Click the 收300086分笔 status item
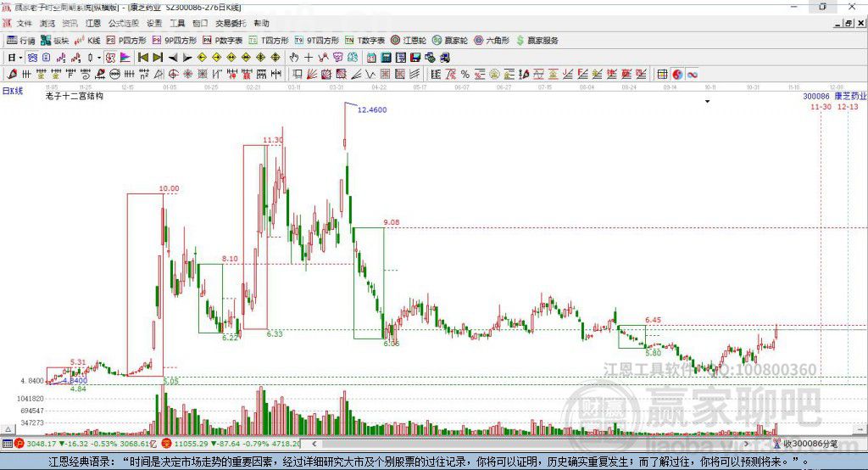This screenshot has height=470, width=868. 805,444
